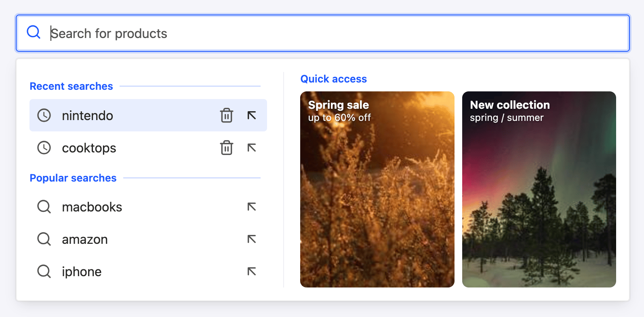Fill search with macbooks using arrow icon

(252, 207)
